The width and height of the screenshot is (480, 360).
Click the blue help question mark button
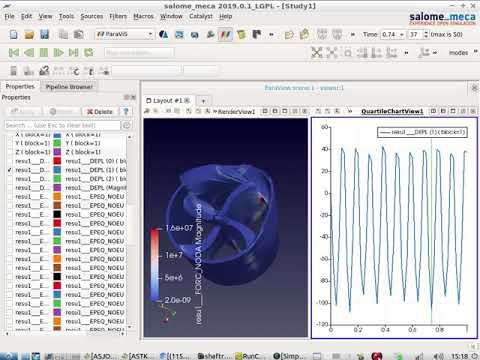pyautogui.click(x=126, y=112)
